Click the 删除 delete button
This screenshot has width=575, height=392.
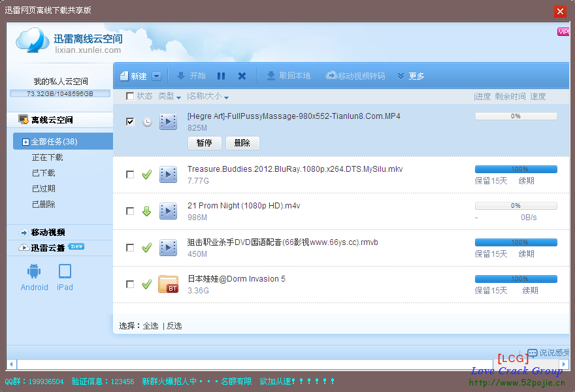pyautogui.click(x=242, y=143)
